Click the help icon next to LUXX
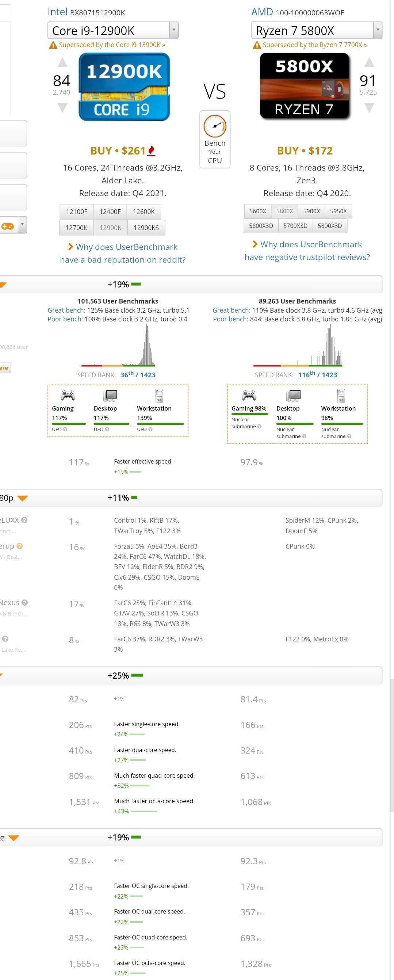394x980 pixels. pos(24,520)
